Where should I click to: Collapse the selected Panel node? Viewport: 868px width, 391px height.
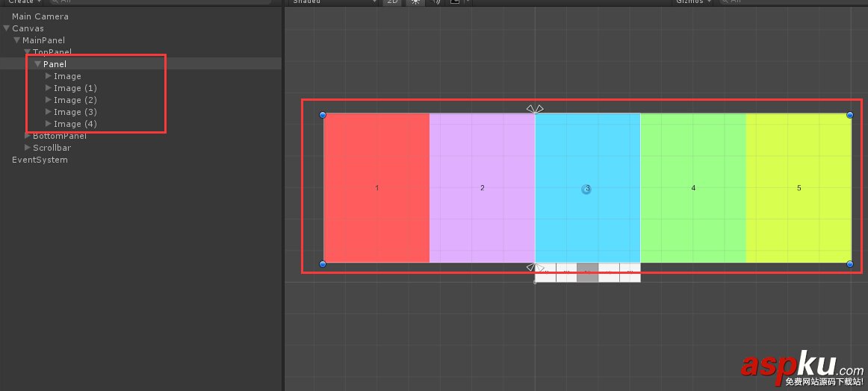coord(38,64)
